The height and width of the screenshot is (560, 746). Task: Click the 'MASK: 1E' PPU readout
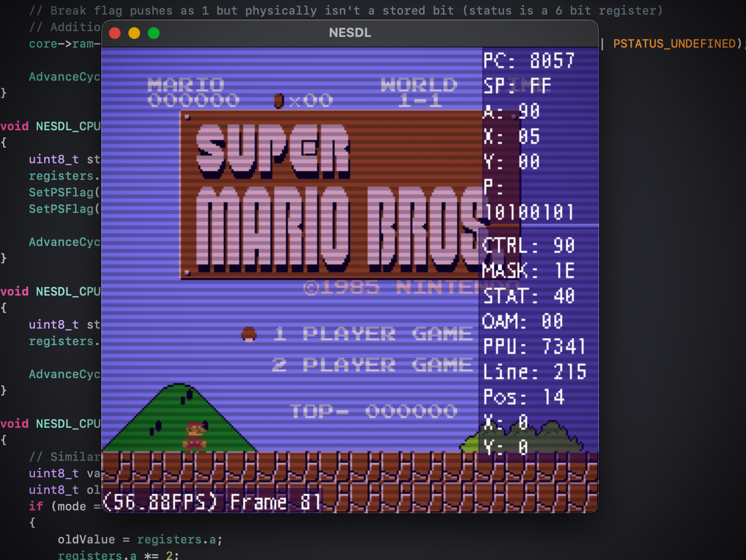529,271
